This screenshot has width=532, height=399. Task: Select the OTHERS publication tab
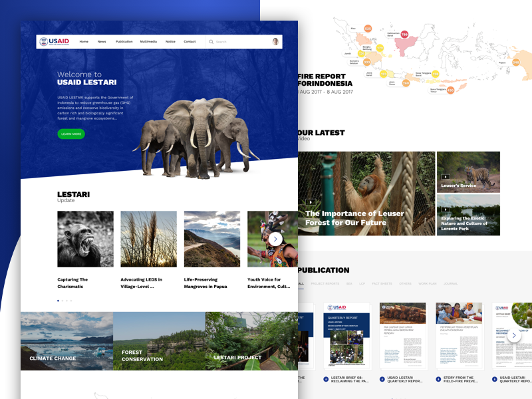[x=405, y=283]
